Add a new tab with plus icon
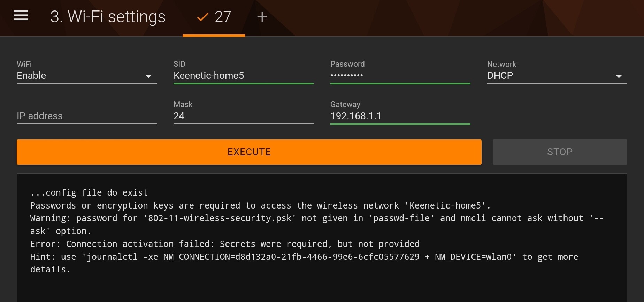This screenshot has height=302, width=644. click(262, 17)
